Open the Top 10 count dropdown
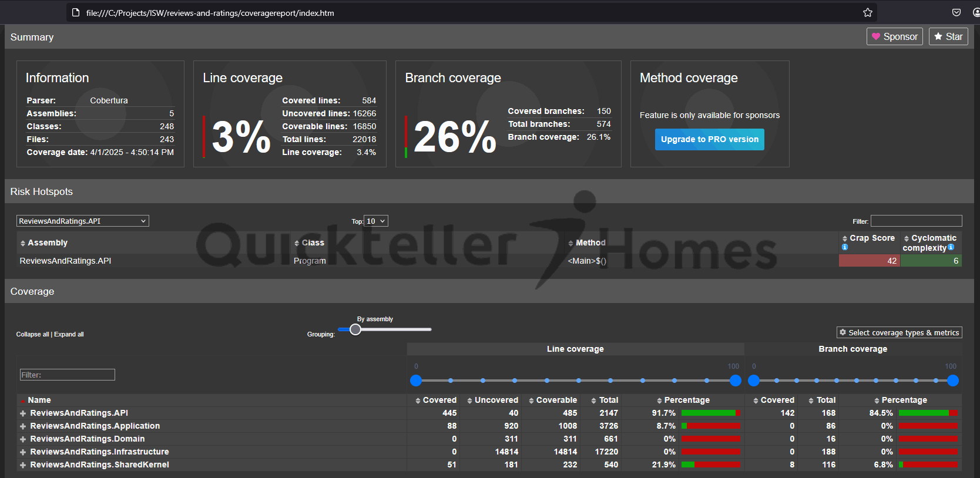Screen dimensions: 980x478 [x=375, y=221]
